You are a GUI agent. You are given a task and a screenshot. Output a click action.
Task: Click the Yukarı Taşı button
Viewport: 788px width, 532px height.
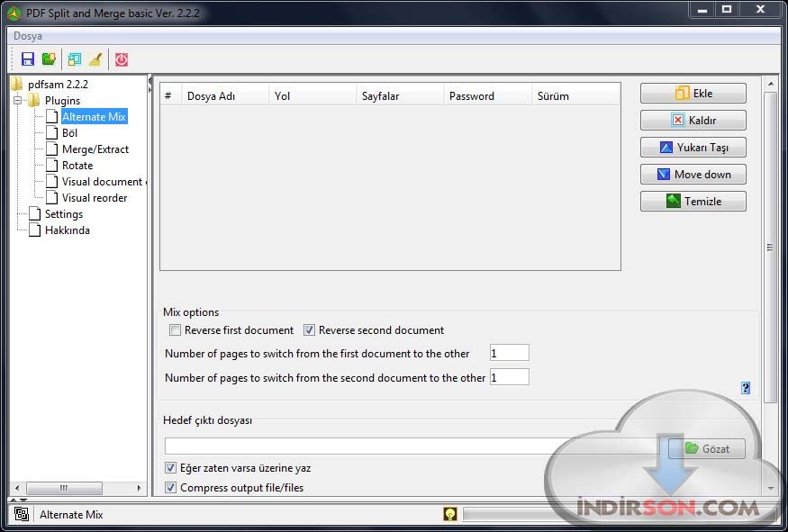[693, 148]
